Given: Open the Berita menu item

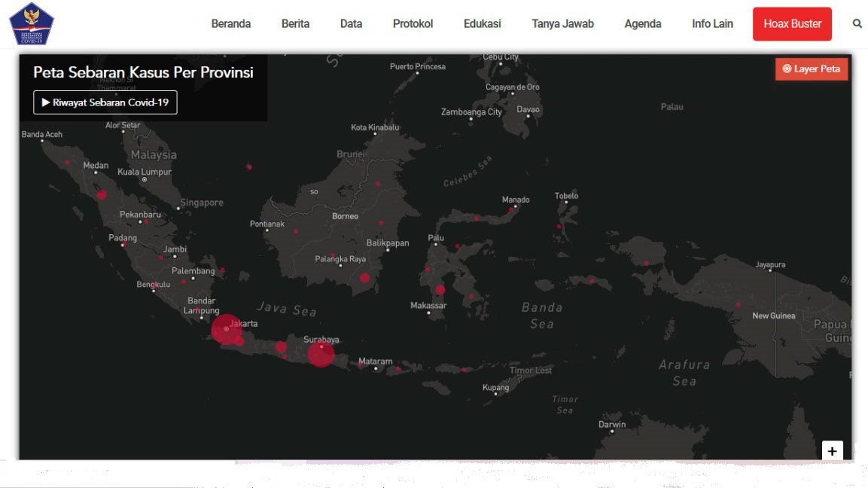Looking at the screenshot, I should point(295,24).
